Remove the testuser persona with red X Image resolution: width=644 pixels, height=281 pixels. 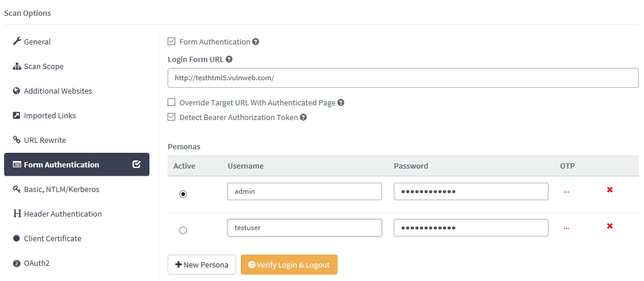(609, 227)
